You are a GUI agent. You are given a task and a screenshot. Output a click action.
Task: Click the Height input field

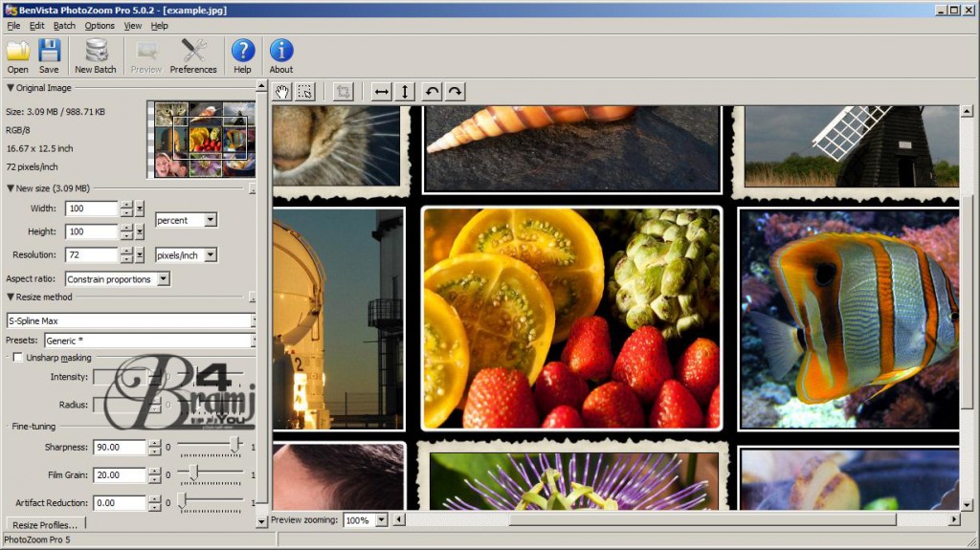[91, 231]
